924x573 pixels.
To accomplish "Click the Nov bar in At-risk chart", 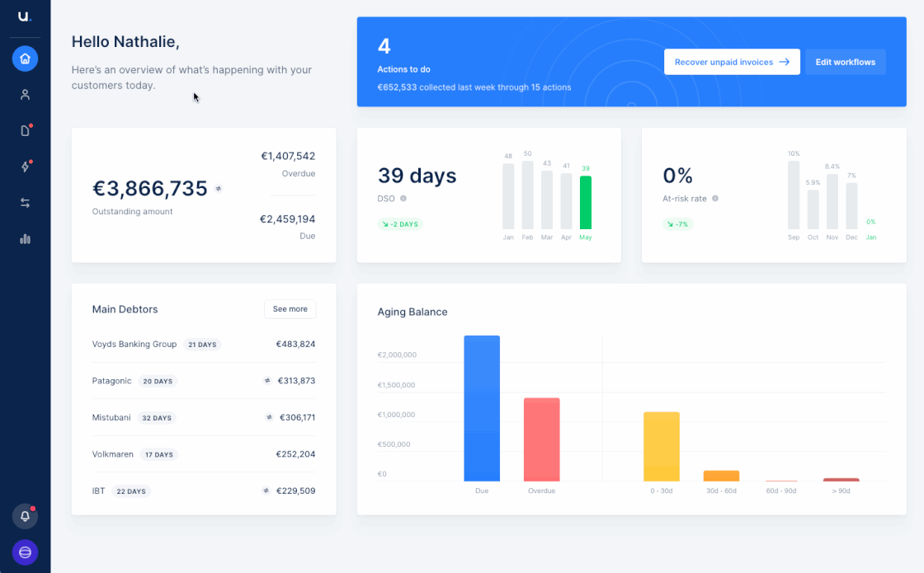I will (x=832, y=201).
